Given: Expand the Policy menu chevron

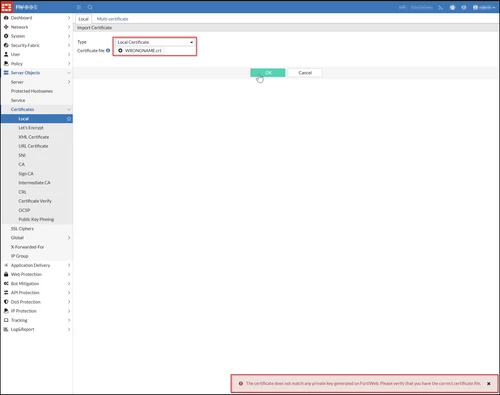Looking at the screenshot, I should click(x=69, y=63).
